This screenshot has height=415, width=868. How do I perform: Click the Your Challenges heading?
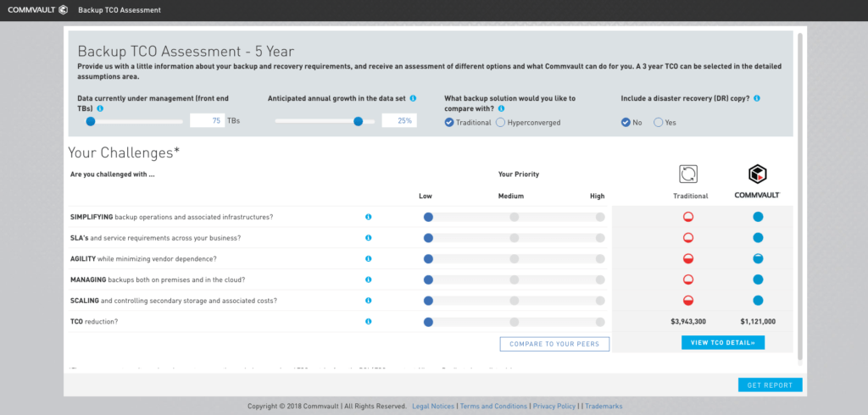point(124,152)
